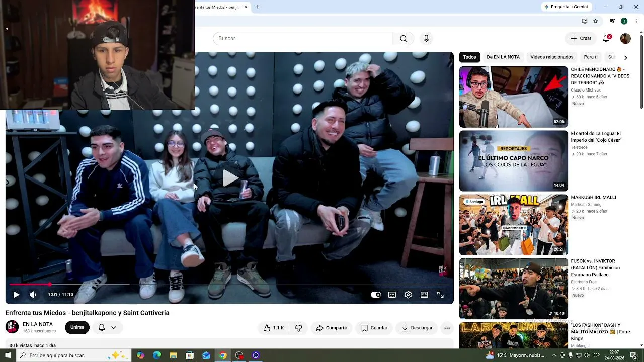Open the EN LA NOTA channel avatar
This screenshot has width=644, height=362.
(x=12, y=327)
